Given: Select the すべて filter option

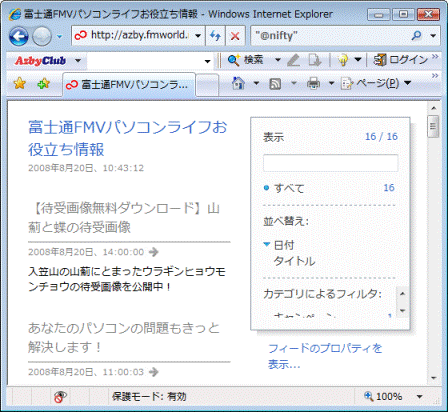Looking at the screenshot, I should pyautogui.click(x=289, y=189).
